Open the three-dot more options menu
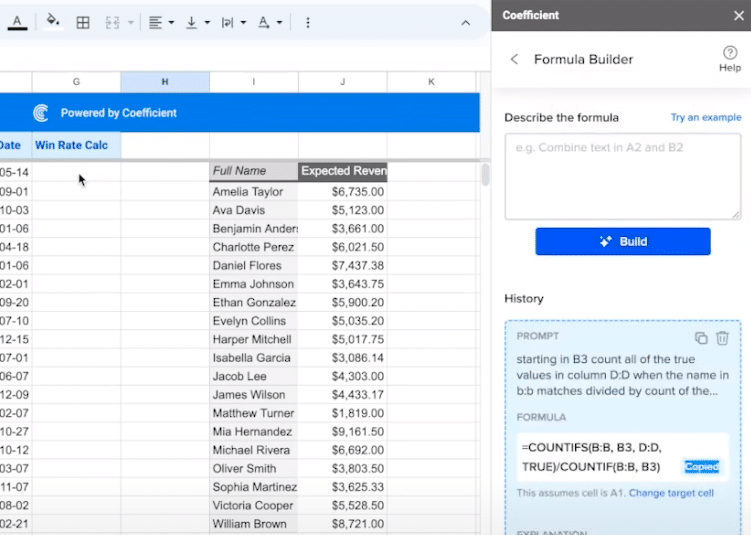This screenshot has height=535, width=751. pyautogui.click(x=307, y=22)
